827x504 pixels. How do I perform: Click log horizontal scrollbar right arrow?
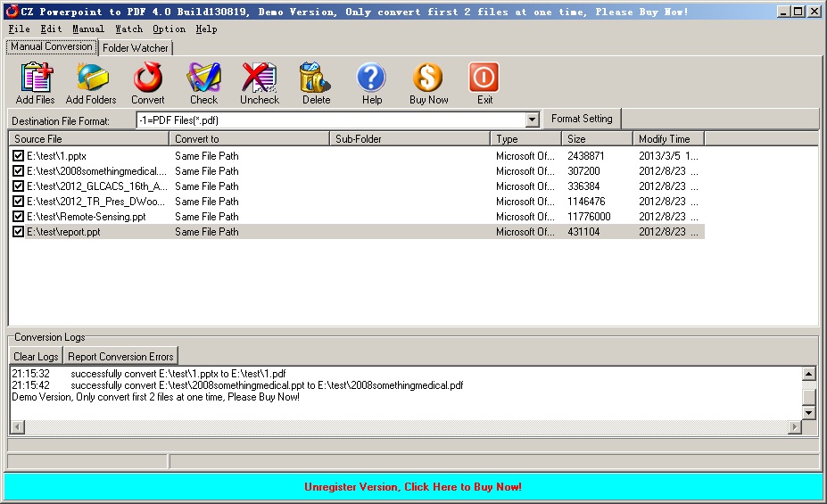[x=795, y=426]
